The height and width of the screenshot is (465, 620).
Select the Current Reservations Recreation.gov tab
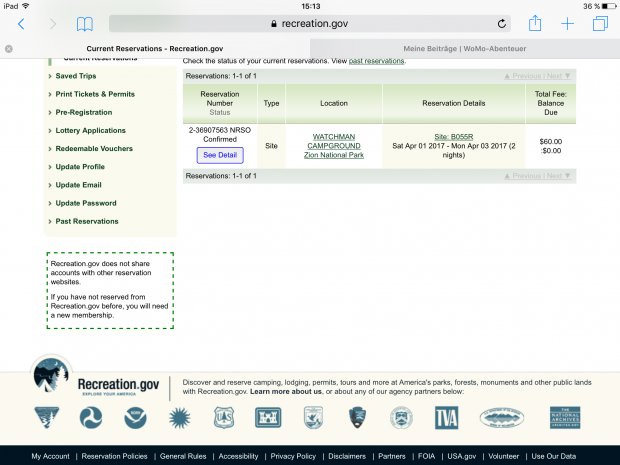tap(155, 49)
